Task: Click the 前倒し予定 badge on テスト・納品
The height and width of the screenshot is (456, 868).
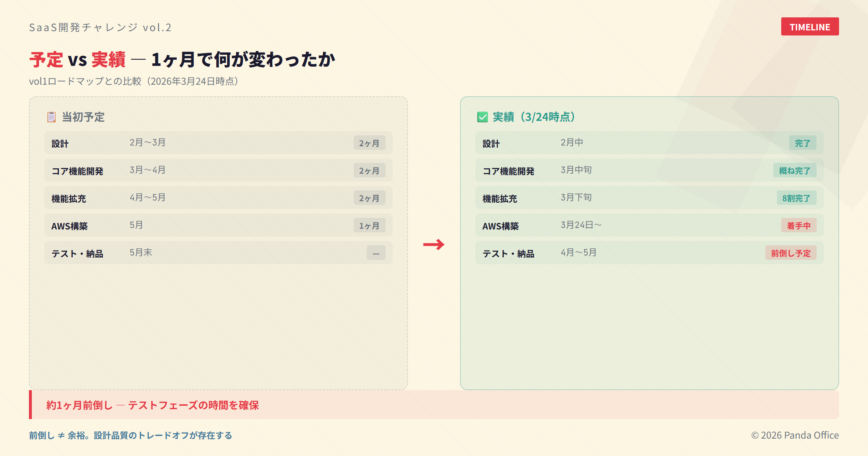Action: [791, 253]
